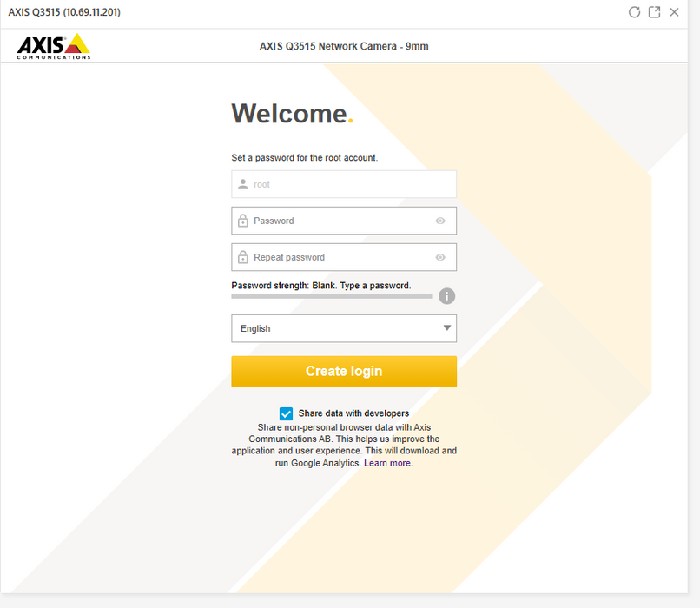
Task: Click the lock icon in Repeat password field
Action: (243, 257)
